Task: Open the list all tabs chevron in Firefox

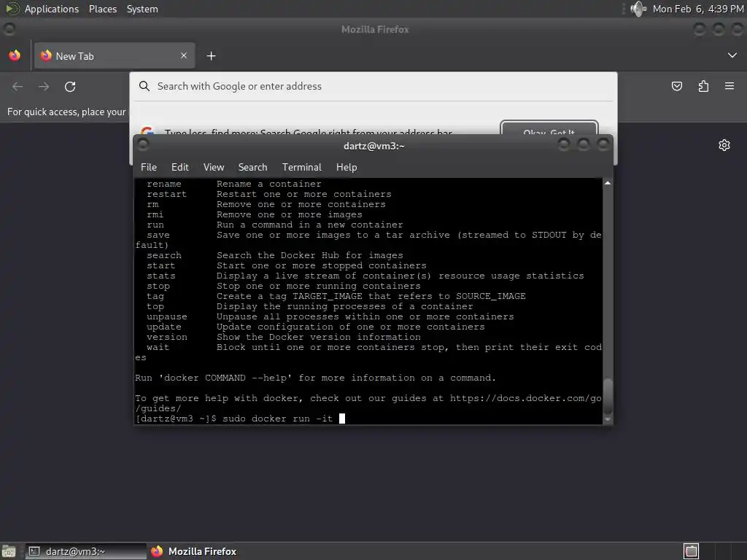Action: click(732, 55)
